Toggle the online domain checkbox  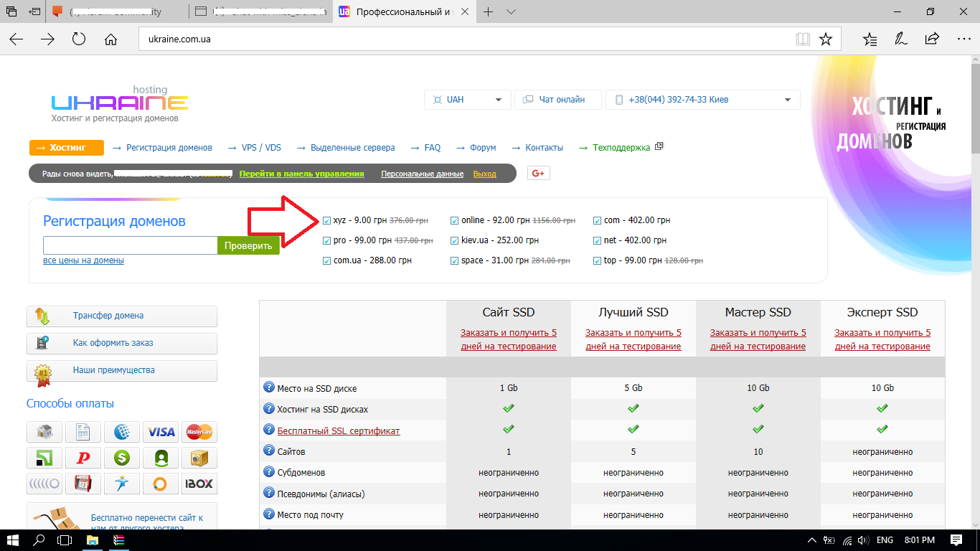point(455,221)
